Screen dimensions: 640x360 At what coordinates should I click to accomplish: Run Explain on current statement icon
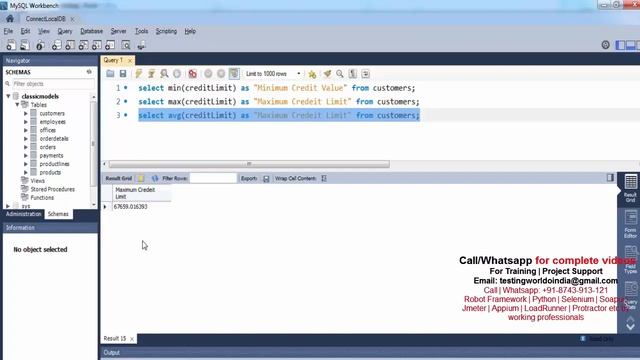click(x=164, y=74)
